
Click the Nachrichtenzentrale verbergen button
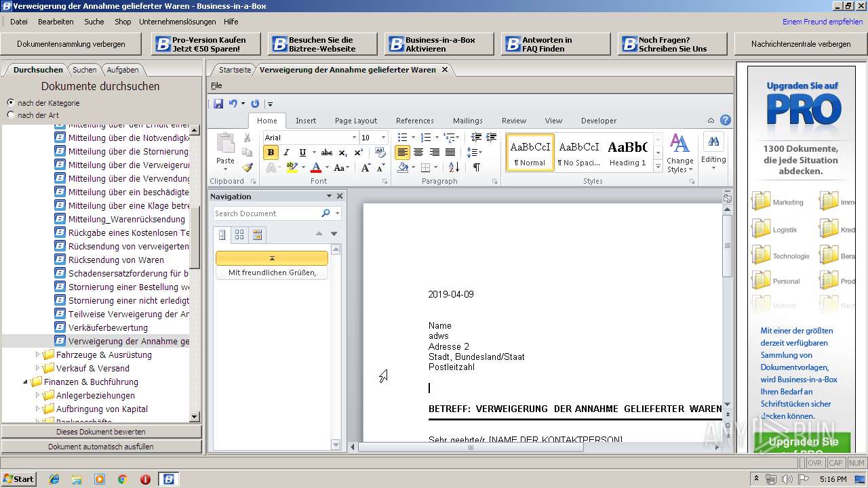point(801,44)
